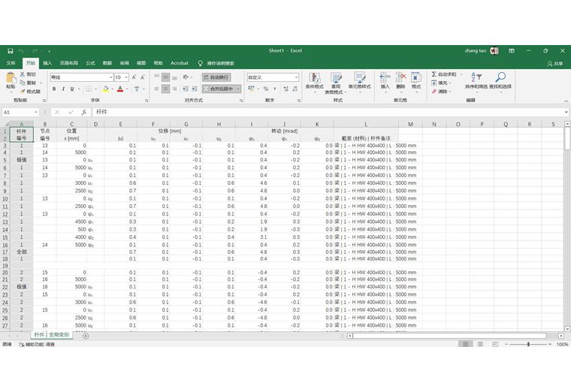The image size is (571, 392).
Task: Save the workbook from the quick access toolbar
Action: pos(11,51)
